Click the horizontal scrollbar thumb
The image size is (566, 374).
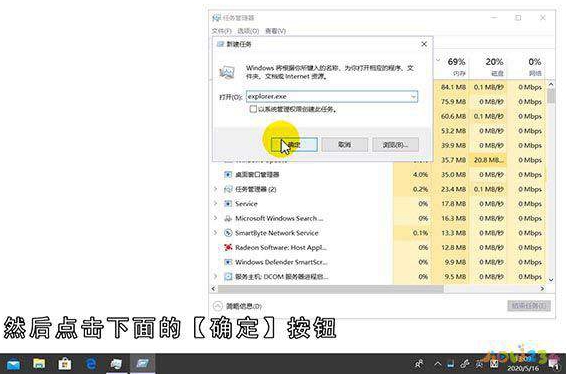pos(330,288)
